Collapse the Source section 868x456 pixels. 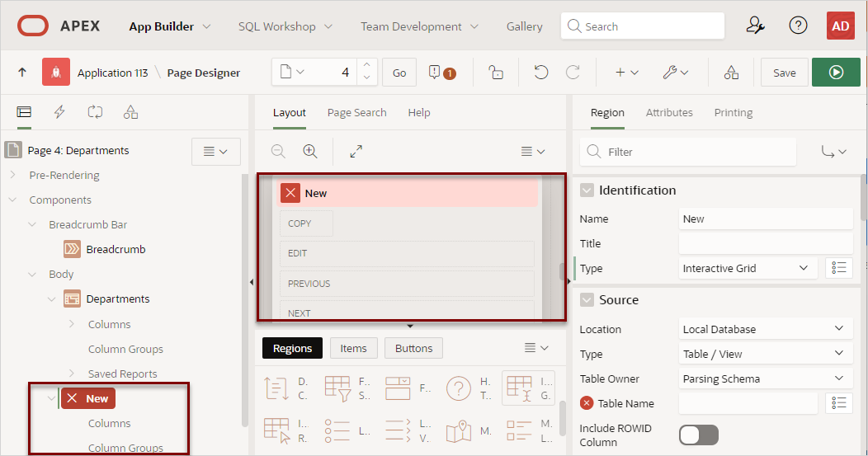pyautogui.click(x=587, y=300)
